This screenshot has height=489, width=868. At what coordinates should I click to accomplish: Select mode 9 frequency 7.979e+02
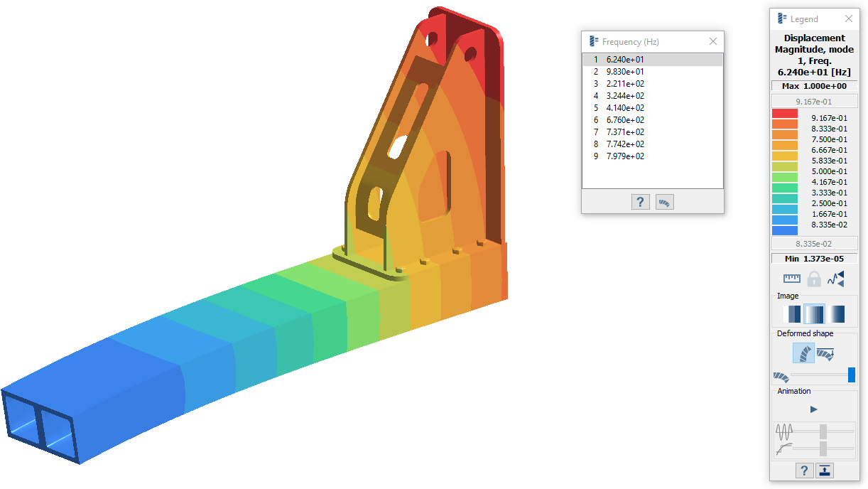tap(625, 156)
